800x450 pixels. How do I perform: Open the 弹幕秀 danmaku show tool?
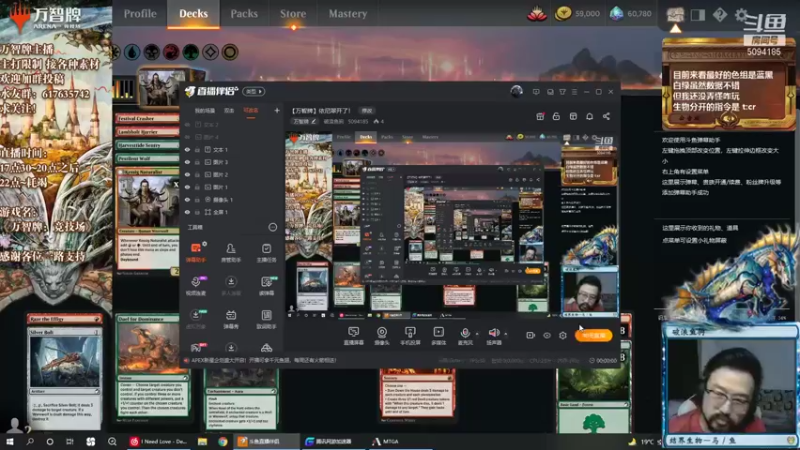231,319
